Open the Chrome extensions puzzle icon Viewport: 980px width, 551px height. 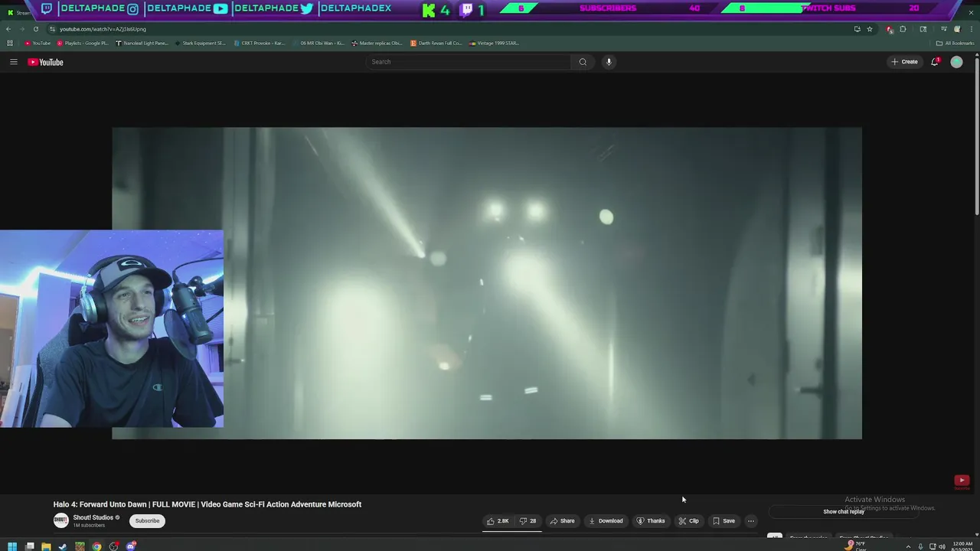[x=903, y=29]
